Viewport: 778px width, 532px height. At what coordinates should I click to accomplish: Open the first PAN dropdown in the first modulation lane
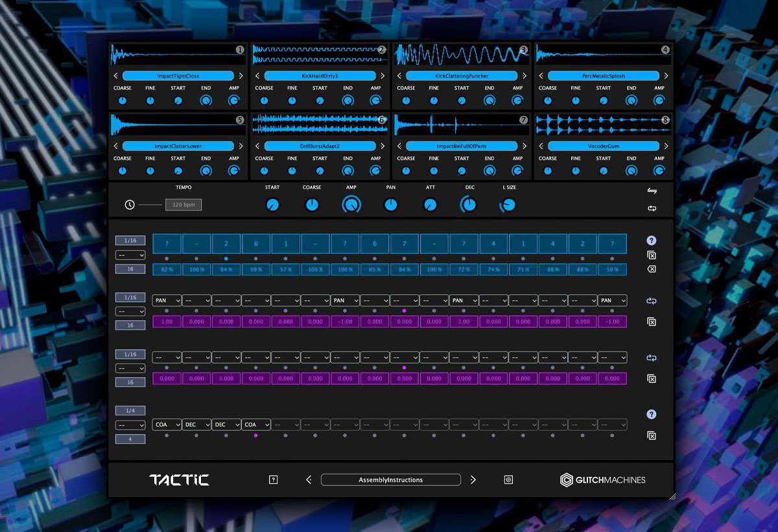(167, 301)
